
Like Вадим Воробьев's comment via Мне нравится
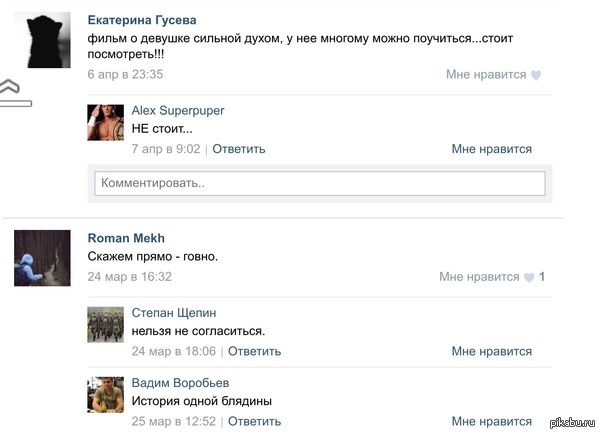pyautogui.click(x=491, y=421)
